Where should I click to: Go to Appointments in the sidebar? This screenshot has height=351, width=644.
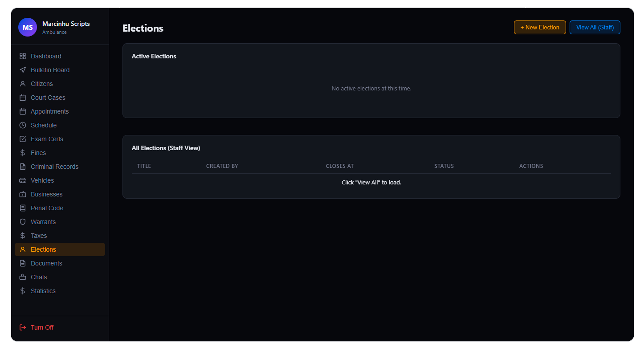click(49, 111)
